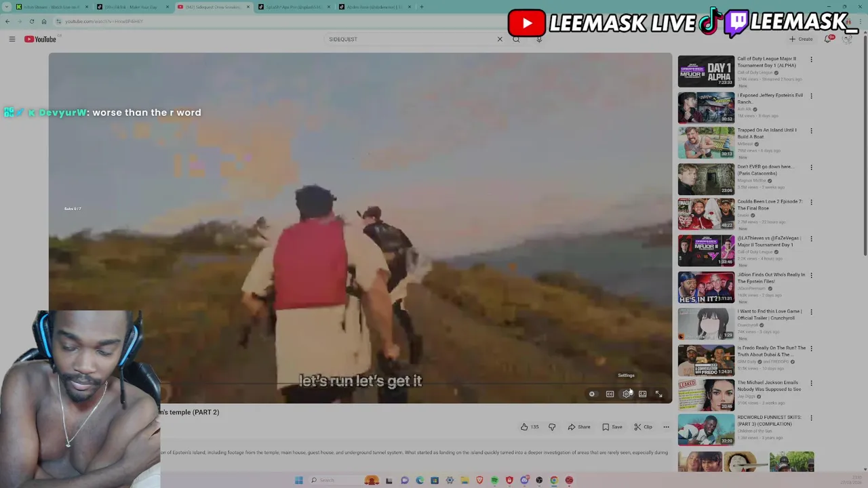868x488 pixels.
Task: Open options for Trapped On An Island video
Action: pyautogui.click(x=811, y=131)
